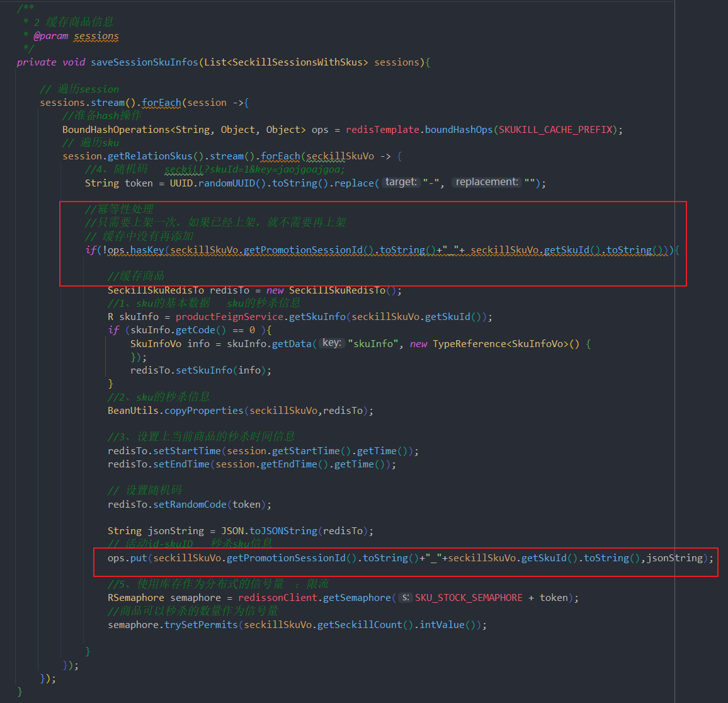728x703 pixels.
Task: Click the getSkuInfo method call
Action: pos(317,317)
